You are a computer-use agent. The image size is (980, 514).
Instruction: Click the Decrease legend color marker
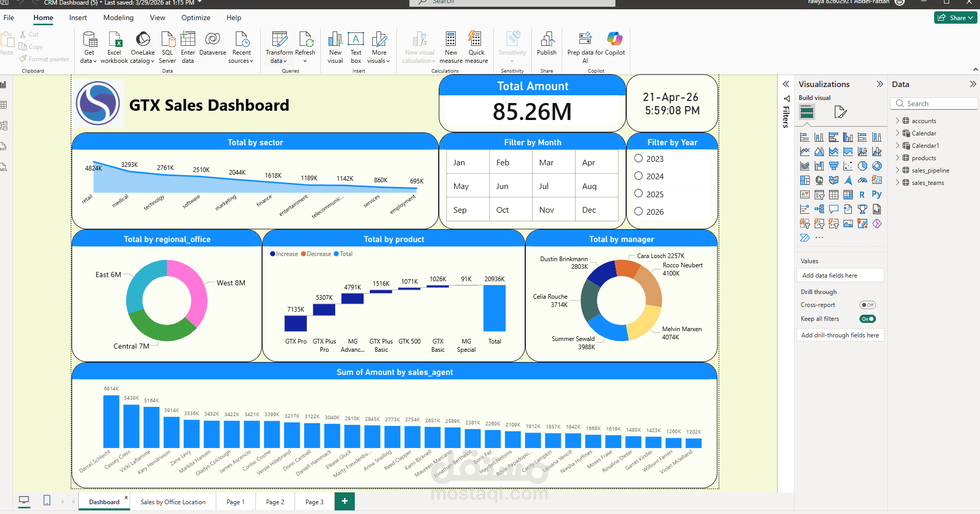pos(303,254)
